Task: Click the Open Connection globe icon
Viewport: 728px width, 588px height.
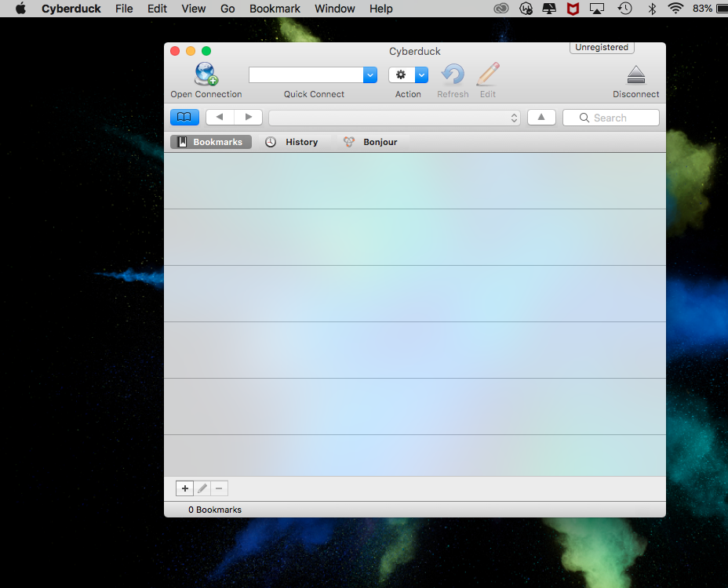Action: (x=206, y=74)
